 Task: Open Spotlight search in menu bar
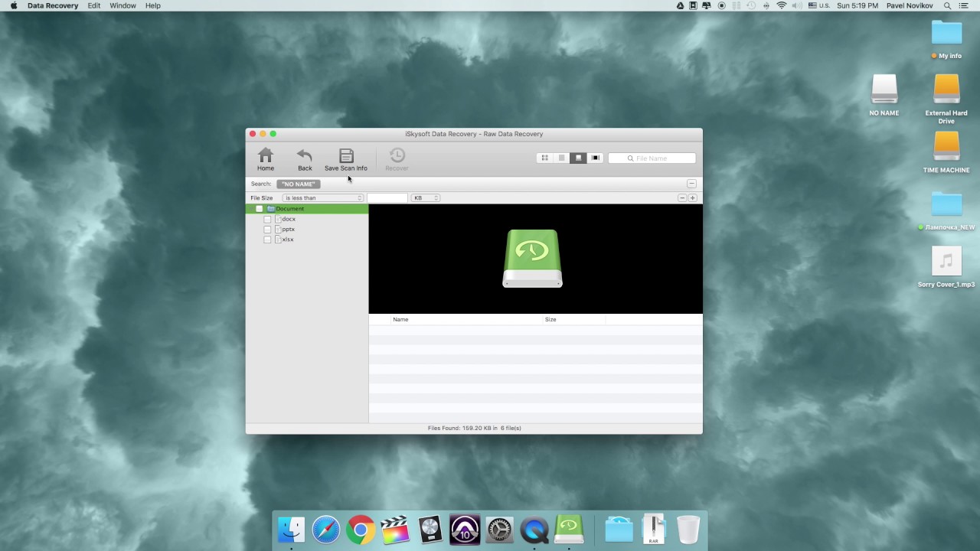947,5
